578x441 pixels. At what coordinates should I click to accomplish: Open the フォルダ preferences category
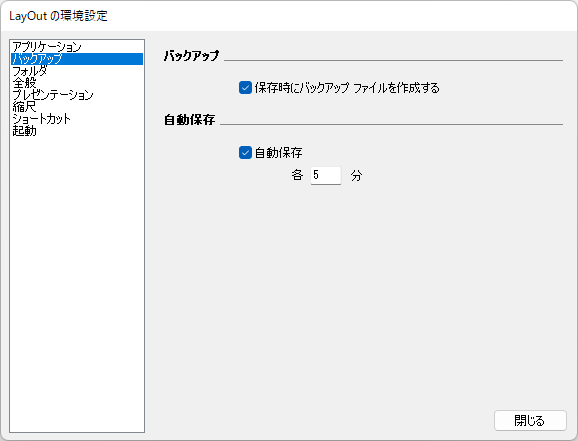point(77,71)
